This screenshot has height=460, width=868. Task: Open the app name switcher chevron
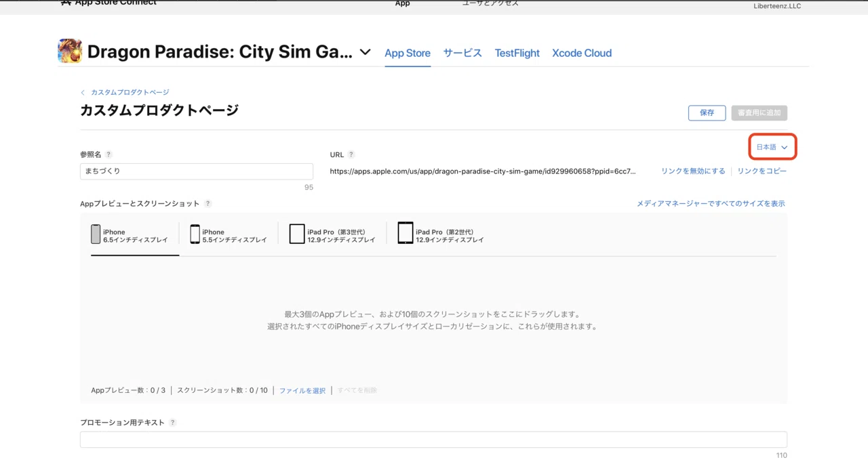coord(365,52)
